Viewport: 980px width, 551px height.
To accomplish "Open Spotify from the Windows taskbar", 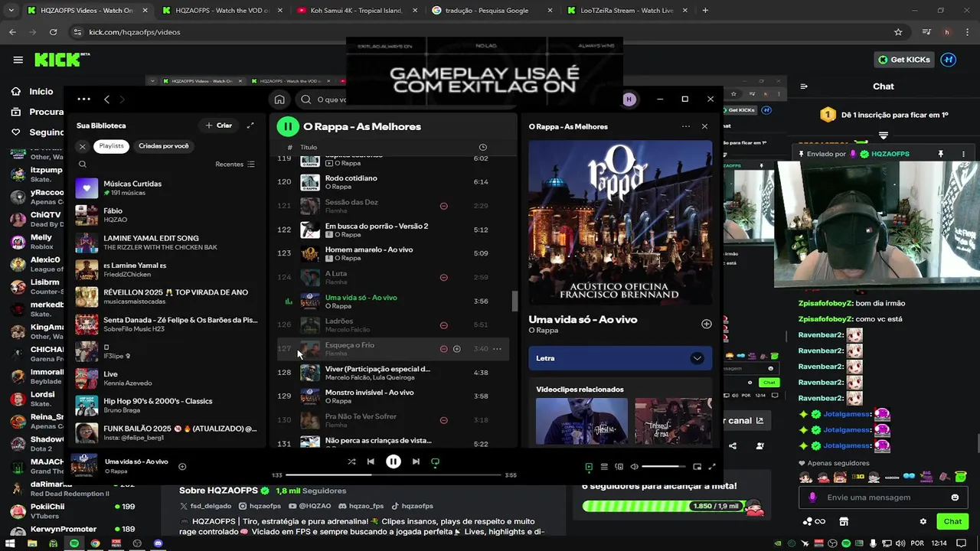I will pos(74,543).
